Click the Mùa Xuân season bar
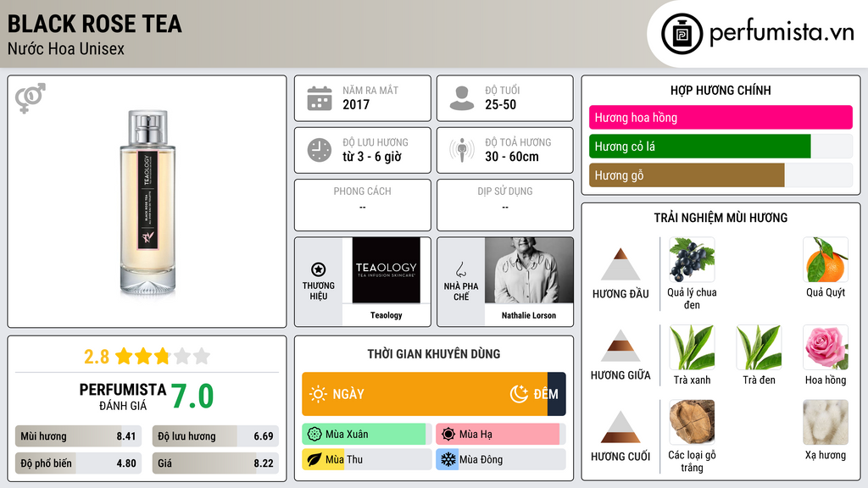Image resolution: width=868 pixels, height=488 pixels. click(x=366, y=435)
